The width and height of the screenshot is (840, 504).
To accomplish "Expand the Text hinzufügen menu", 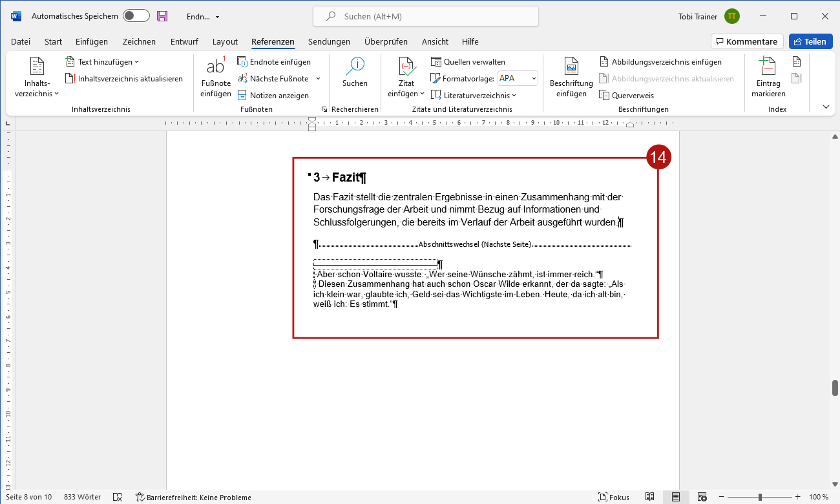I will 102,62.
